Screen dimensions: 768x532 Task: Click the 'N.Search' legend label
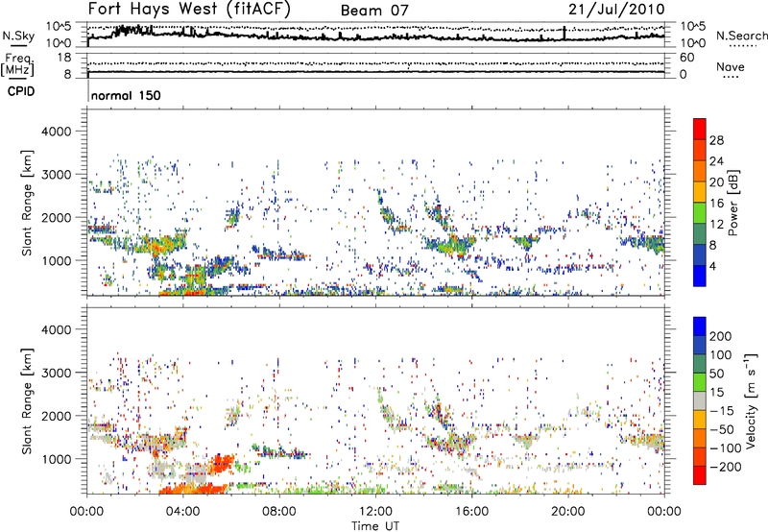click(741, 36)
